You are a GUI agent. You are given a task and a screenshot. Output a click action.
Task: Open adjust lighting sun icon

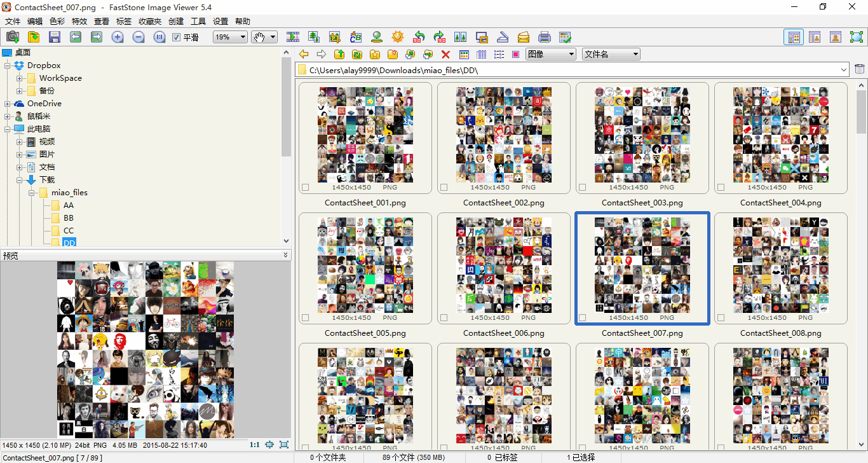(x=398, y=37)
